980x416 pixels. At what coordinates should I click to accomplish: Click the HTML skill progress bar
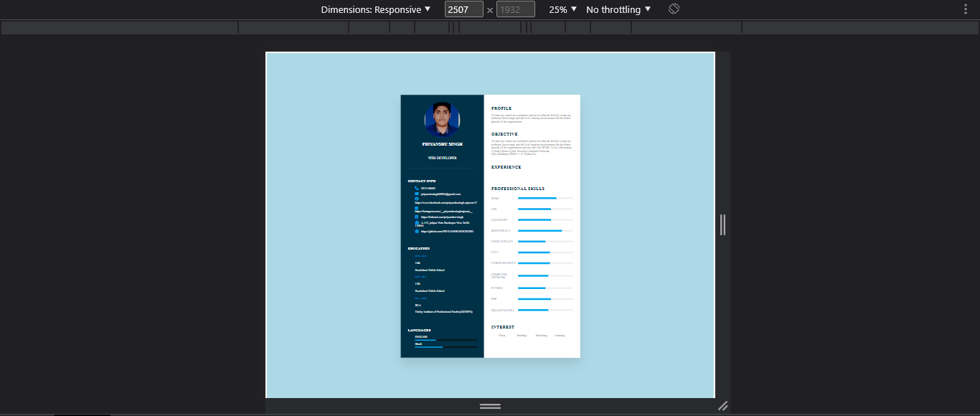click(x=545, y=198)
